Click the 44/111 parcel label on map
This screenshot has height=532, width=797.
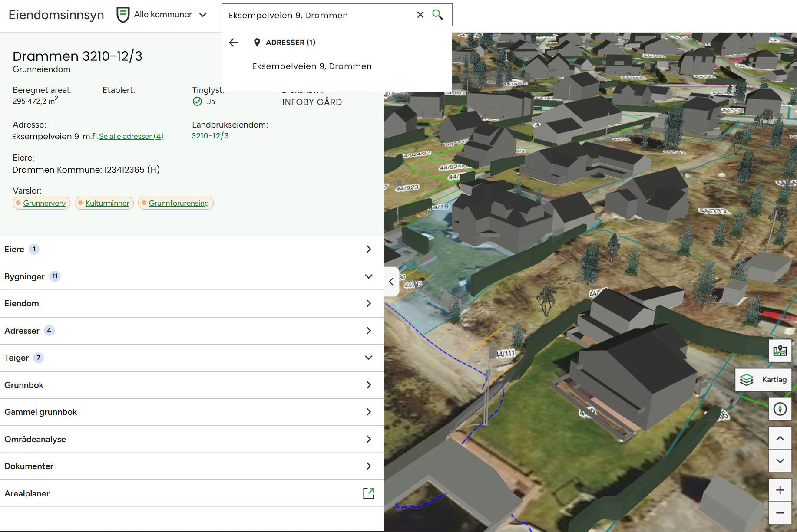click(505, 354)
